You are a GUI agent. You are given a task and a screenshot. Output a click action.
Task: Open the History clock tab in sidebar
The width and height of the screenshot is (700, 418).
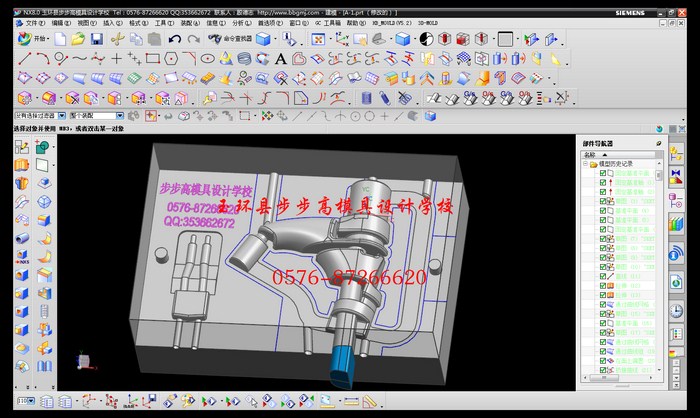677,311
